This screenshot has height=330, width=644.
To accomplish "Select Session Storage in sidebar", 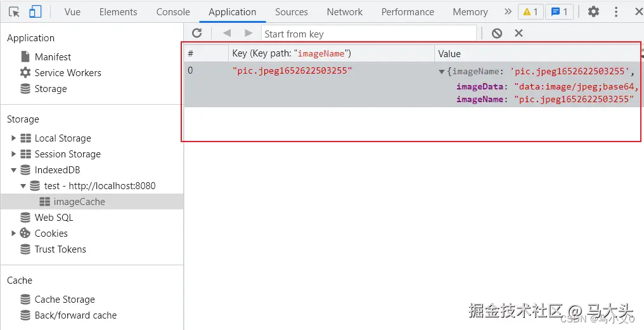I will click(x=67, y=154).
